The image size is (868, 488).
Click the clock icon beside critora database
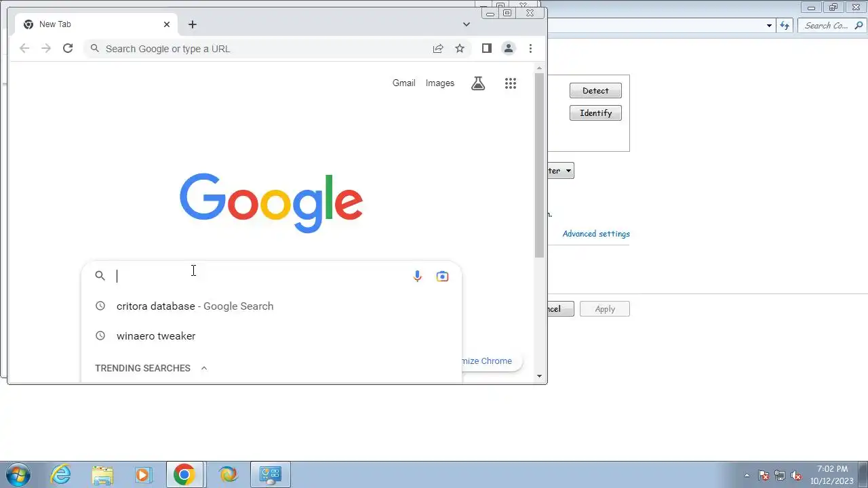pyautogui.click(x=100, y=306)
